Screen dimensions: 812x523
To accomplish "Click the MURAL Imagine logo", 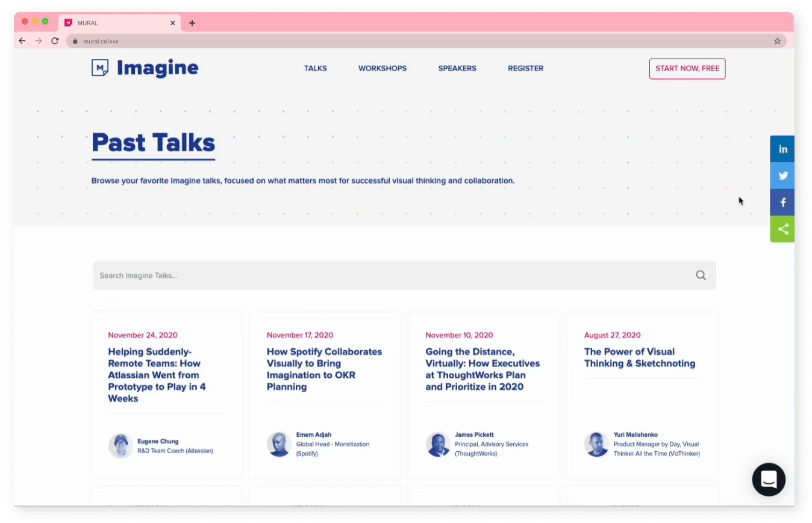I will point(145,68).
